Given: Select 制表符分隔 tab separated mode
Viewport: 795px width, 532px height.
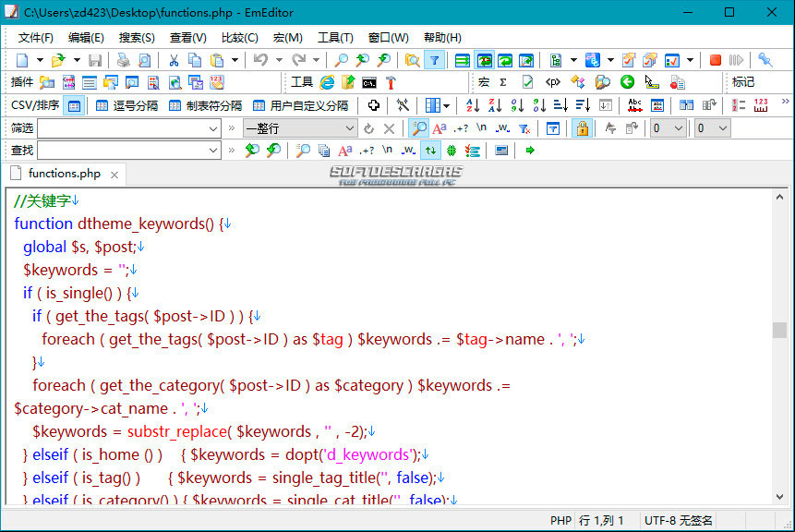Looking at the screenshot, I should point(205,105).
